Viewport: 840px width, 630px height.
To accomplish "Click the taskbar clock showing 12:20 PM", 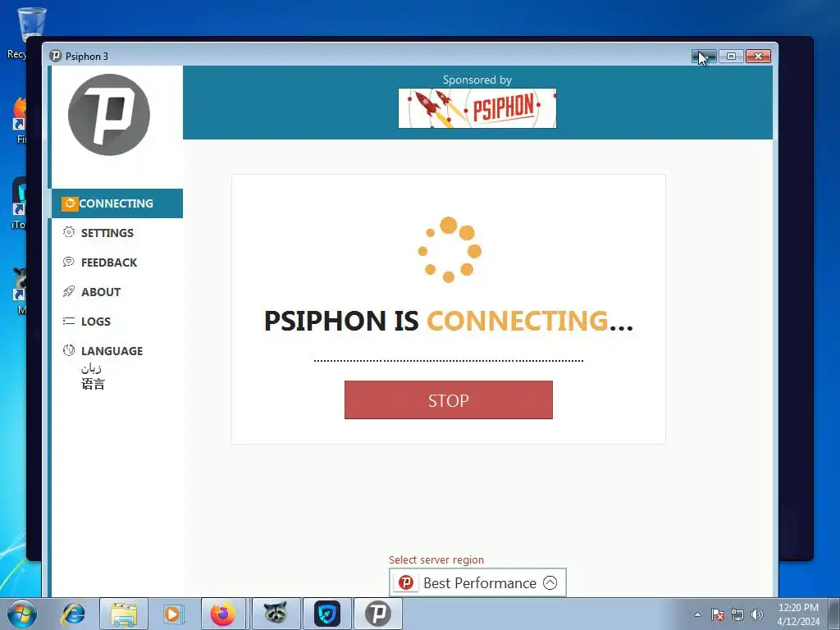I will tap(798, 614).
